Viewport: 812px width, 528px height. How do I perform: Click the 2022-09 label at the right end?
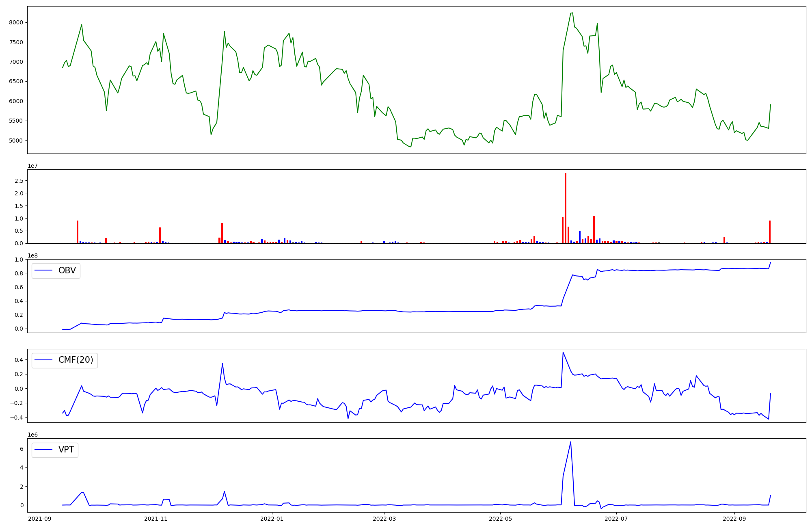point(734,519)
